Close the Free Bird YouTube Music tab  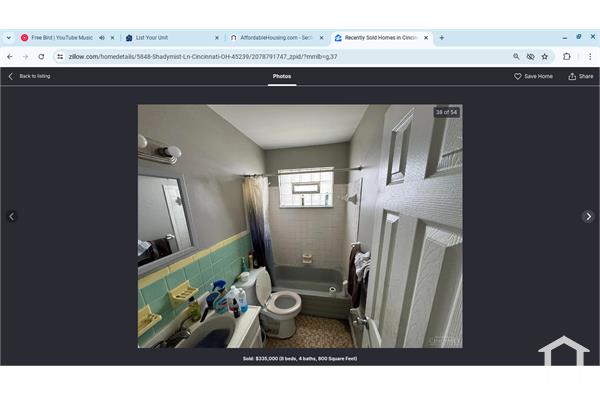112,38
